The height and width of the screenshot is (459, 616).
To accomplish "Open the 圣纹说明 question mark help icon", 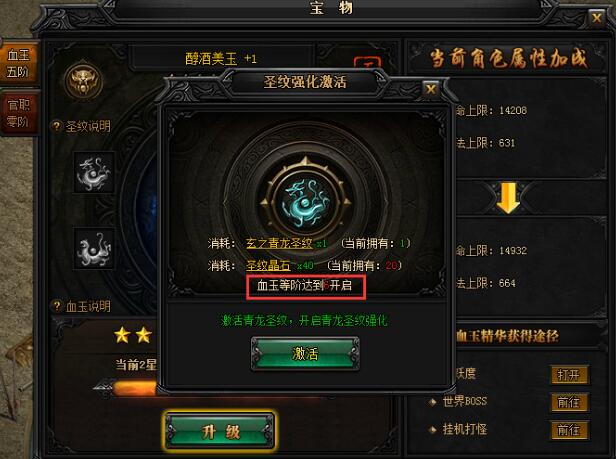I will click(x=57, y=126).
